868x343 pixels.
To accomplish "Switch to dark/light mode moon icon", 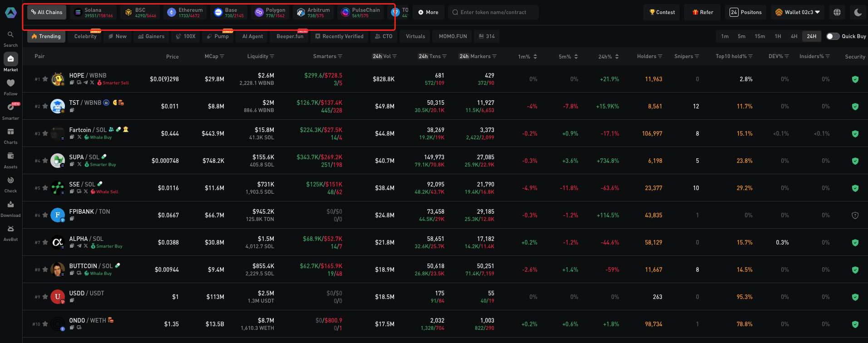I will pos(858,12).
